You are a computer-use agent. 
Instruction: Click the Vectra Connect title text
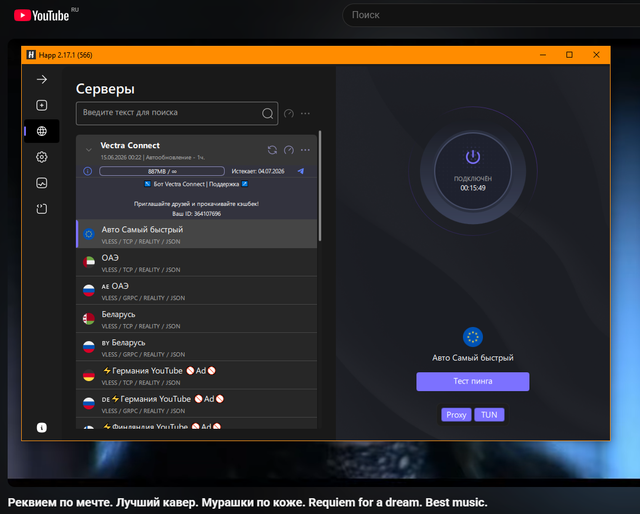(x=130, y=145)
